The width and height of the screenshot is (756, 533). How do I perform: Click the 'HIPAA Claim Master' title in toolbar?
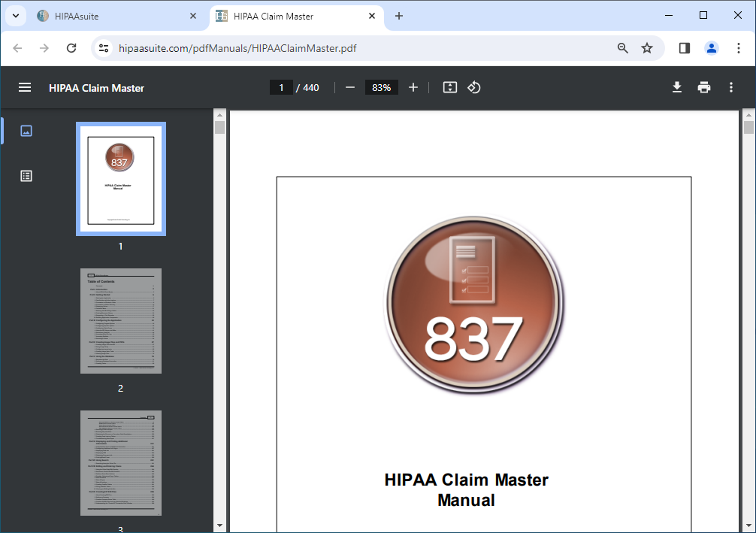pyautogui.click(x=96, y=88)
